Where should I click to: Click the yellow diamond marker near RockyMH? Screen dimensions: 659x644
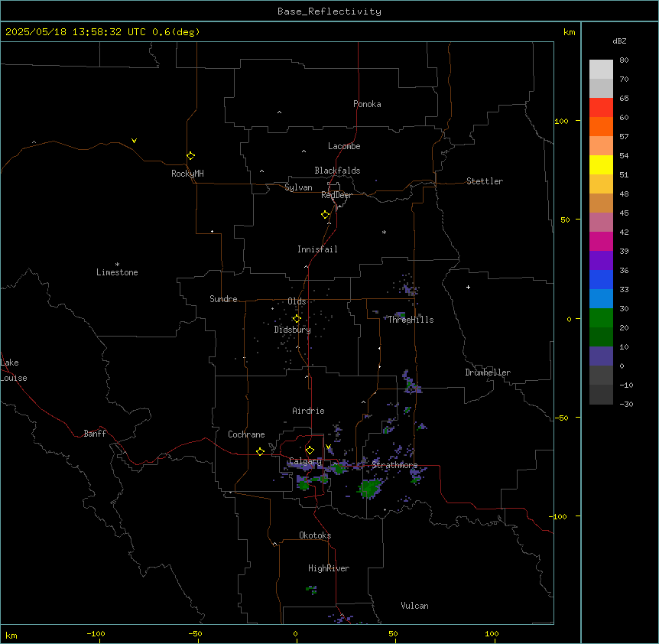click(190, 156)
